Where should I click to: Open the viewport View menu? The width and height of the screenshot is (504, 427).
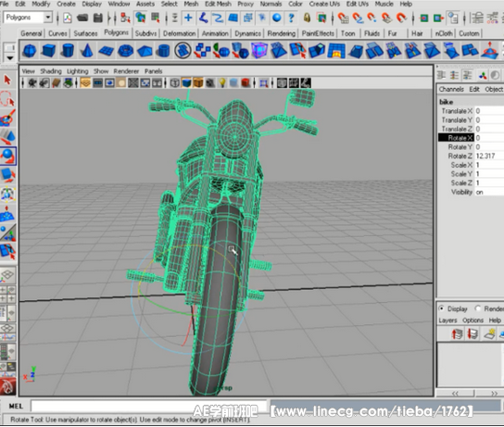(x=29, y=71)
